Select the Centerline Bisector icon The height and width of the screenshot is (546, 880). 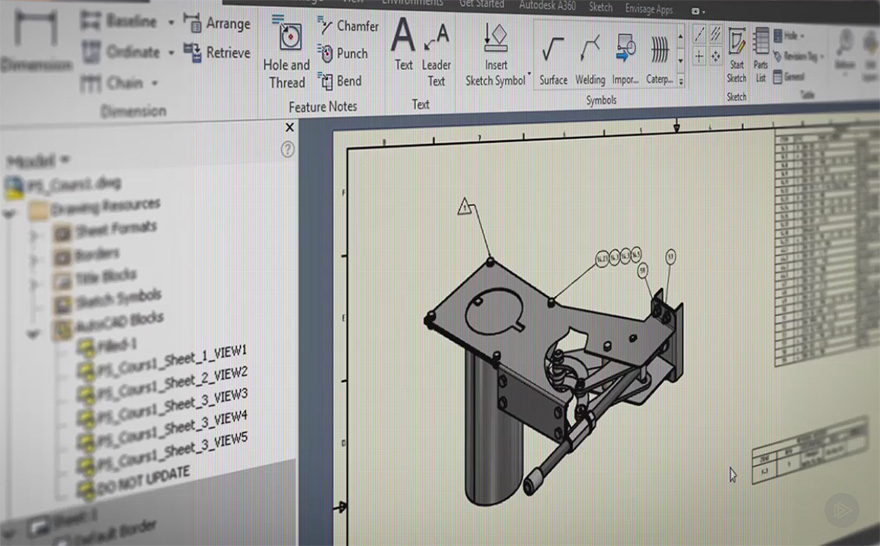tap(716, 35)
